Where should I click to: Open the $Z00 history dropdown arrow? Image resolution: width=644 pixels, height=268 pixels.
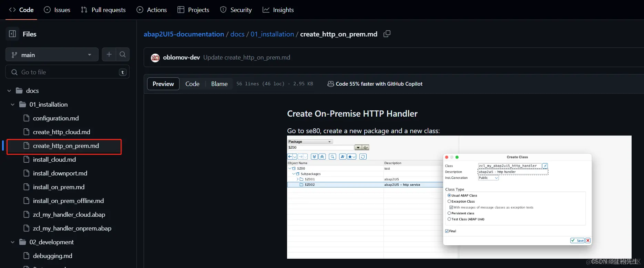[358, 147]
